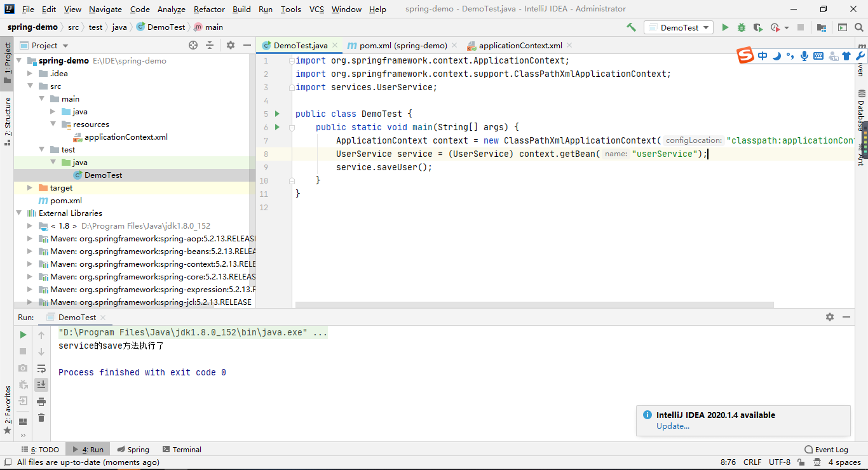Image resolution: width=868 pixels, height=470 pixels.
Task: Toggle read-only lock icon in status bar
Action: pos(803,462)
